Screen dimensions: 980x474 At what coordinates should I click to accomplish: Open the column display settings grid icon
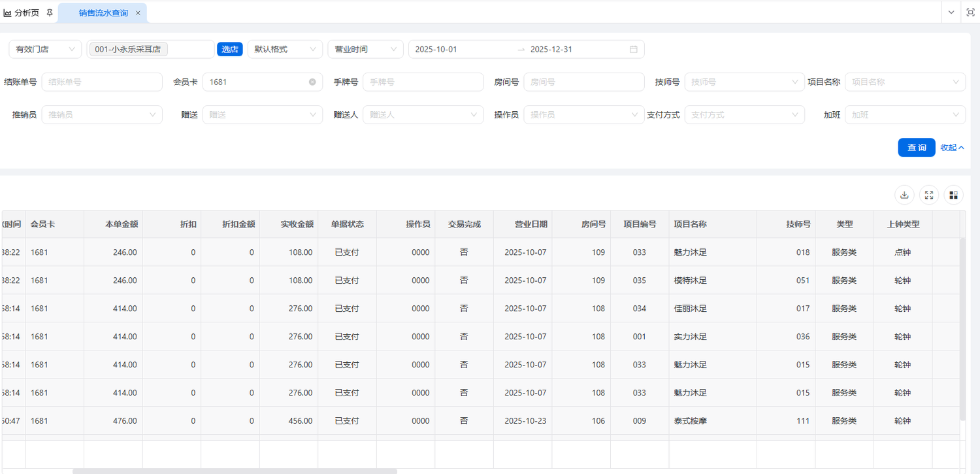click(x=953, y=194)
